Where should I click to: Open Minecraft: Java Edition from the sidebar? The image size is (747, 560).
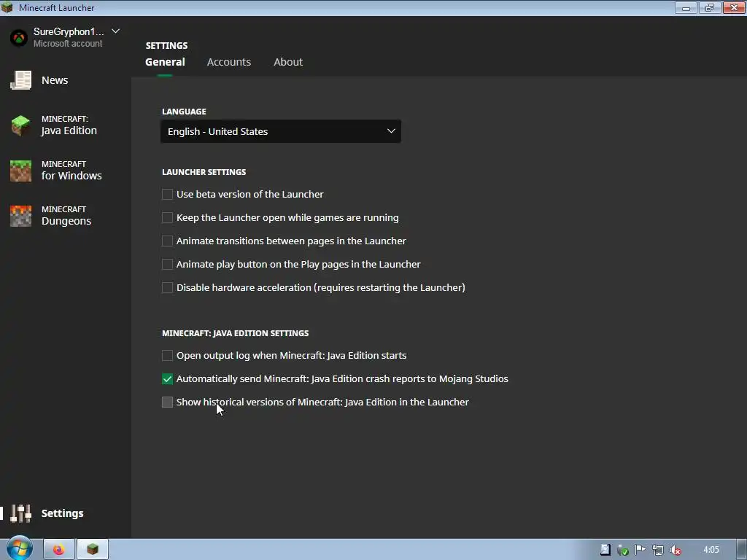coord(53,125)
